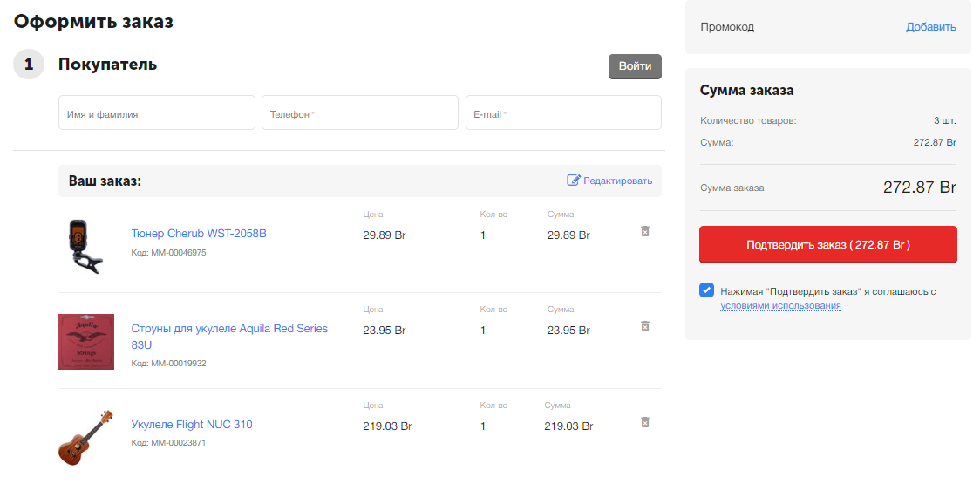Click the Aquila strings product thumbnail
The image size is (980, 491).
(x=86, y=342)
